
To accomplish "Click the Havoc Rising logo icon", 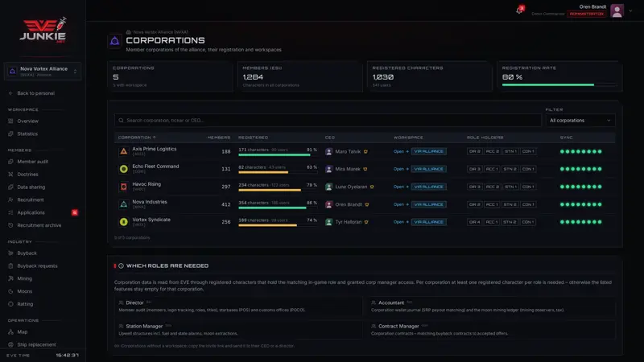I will point(124,187).
